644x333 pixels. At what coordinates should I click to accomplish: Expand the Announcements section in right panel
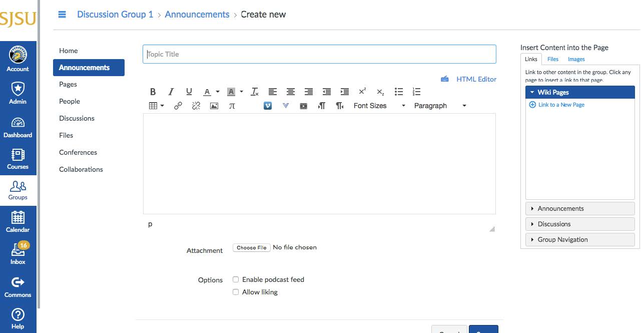(580, 208)
